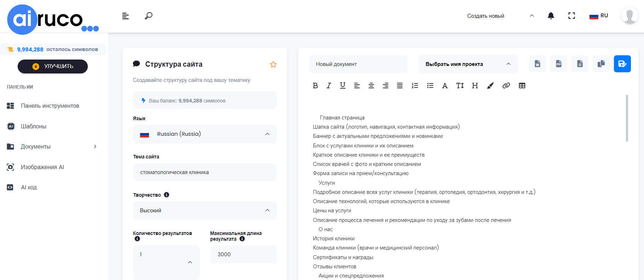Image resolution: width=644 pixels, height=280 pixels.
Task: Click 'Отзывы клиентов' line
Action: (334, 267)
